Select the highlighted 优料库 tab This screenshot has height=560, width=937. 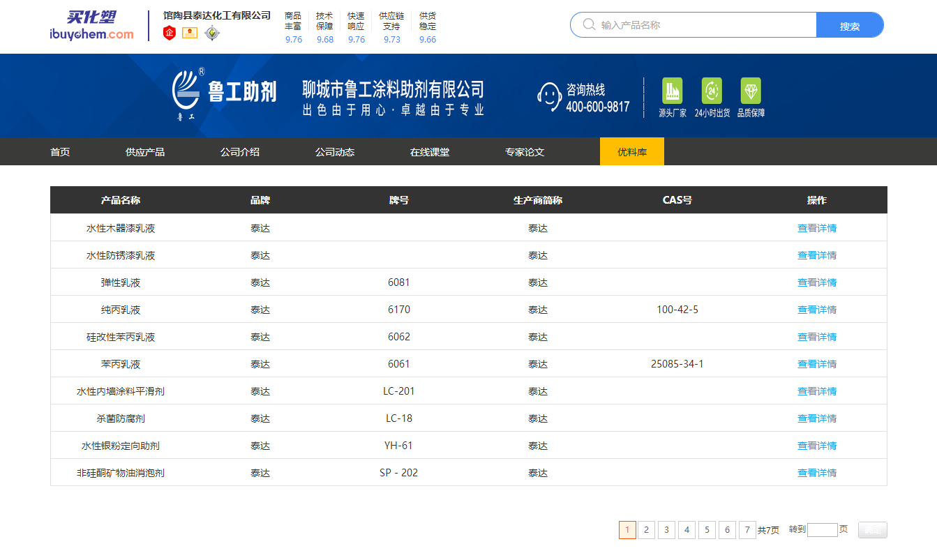pyautogui.click(x=632, y=151)
